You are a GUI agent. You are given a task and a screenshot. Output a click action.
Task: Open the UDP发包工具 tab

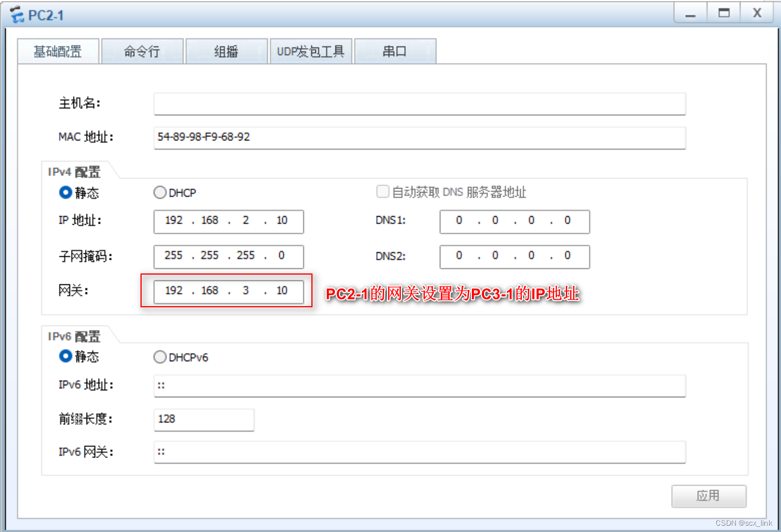click(x=311, y=52)
